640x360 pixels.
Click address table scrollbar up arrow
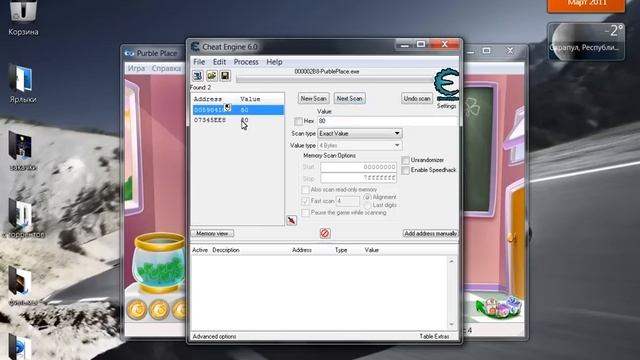point(451,261)
